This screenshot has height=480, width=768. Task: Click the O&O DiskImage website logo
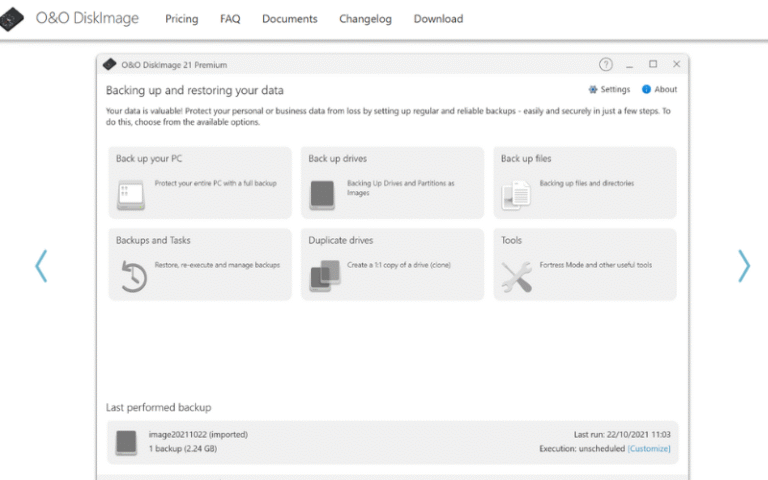pos(13,19)
